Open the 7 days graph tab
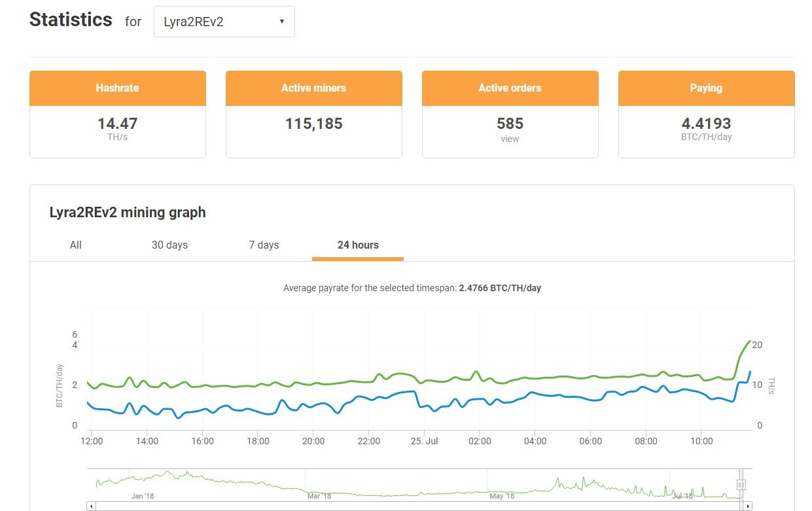Screen dimensions: 812x511 [x=264, y=245]
